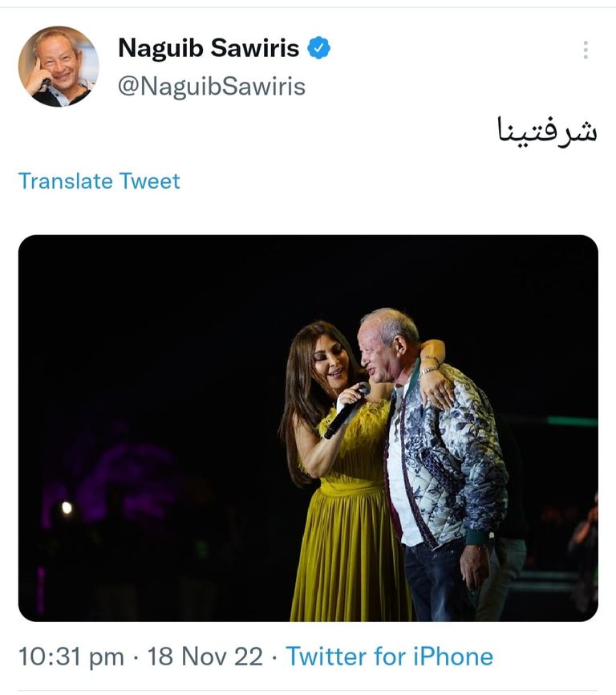Click the Naguib Sawiris display name
Image resolution: width=616 pixels, height=695 pixels.
click(x=209, y=48)
